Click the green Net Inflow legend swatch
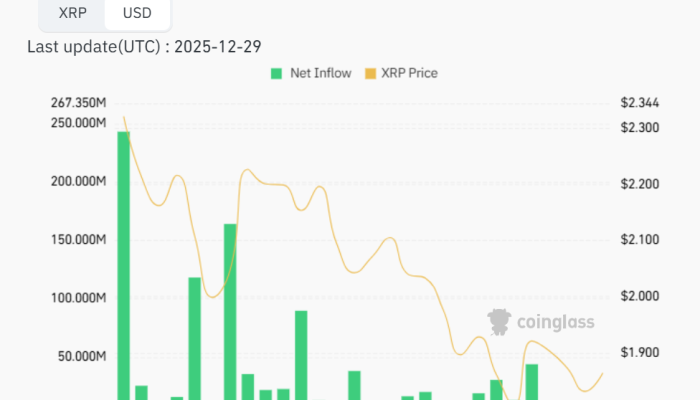The height and width of the screenshot is (400, 700). click(x=276, y=73)
